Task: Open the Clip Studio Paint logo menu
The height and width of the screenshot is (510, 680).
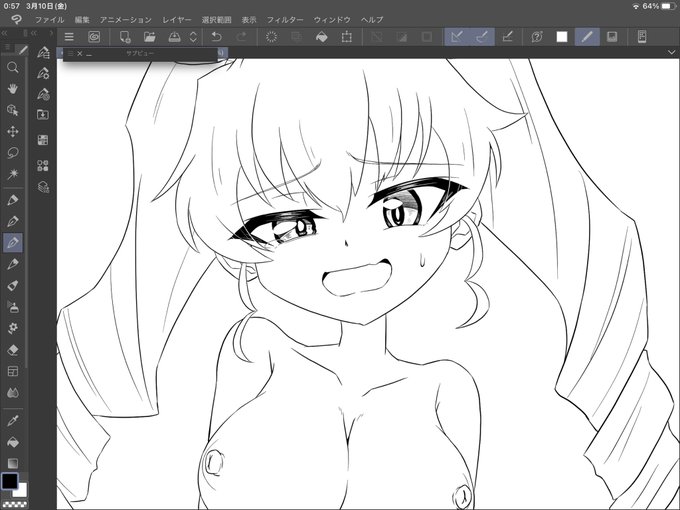Action: (16, 20)
